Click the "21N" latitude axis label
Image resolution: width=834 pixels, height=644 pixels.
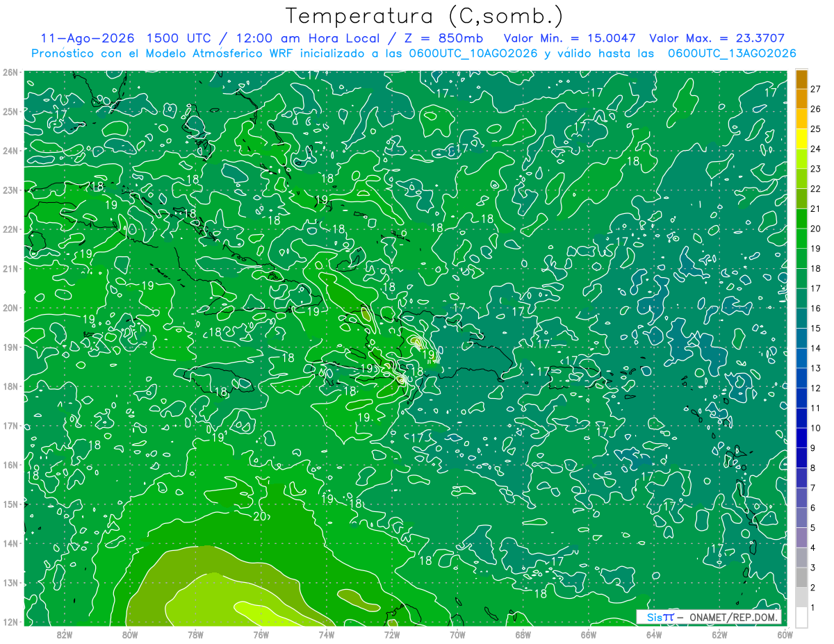(x=10, y=268)
